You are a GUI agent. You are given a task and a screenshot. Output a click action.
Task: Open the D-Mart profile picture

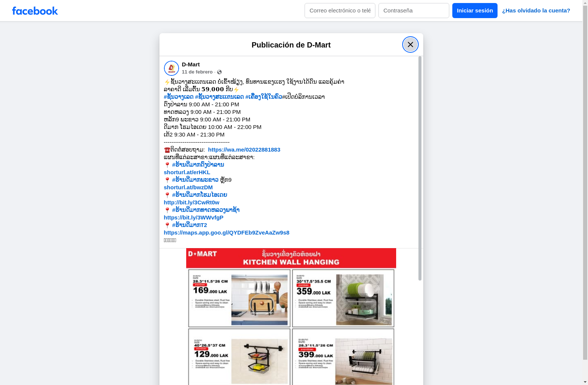coord(171,68)
